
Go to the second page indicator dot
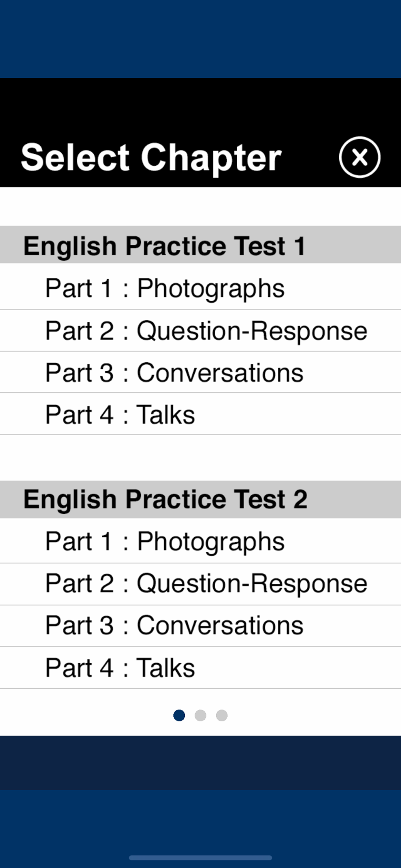[x=200, y=715]
